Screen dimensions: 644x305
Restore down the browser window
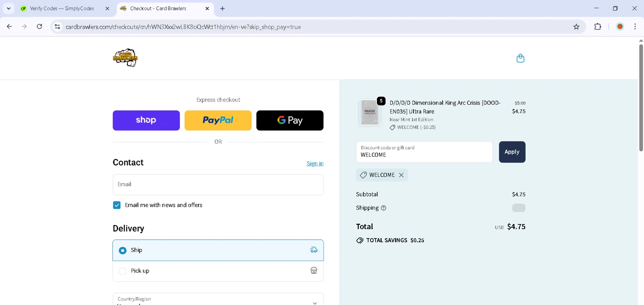pyautogui.click(x=615, y=8)
